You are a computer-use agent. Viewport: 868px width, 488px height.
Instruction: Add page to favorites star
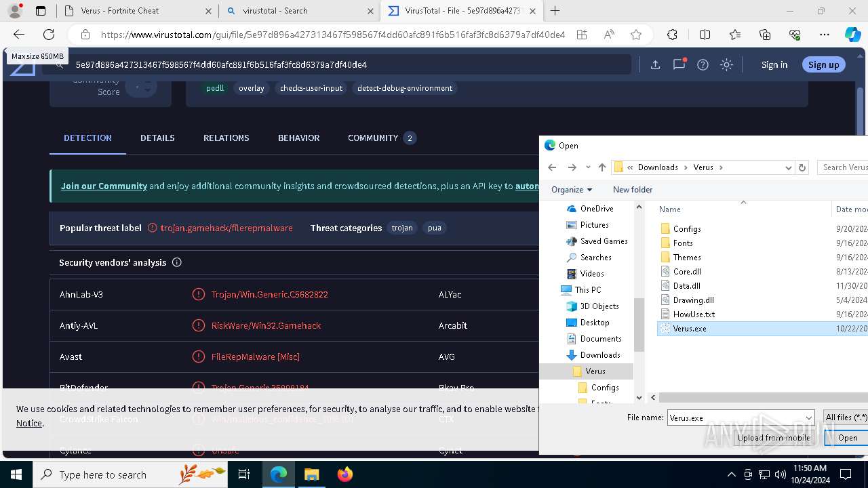click(x=636, y=35)
